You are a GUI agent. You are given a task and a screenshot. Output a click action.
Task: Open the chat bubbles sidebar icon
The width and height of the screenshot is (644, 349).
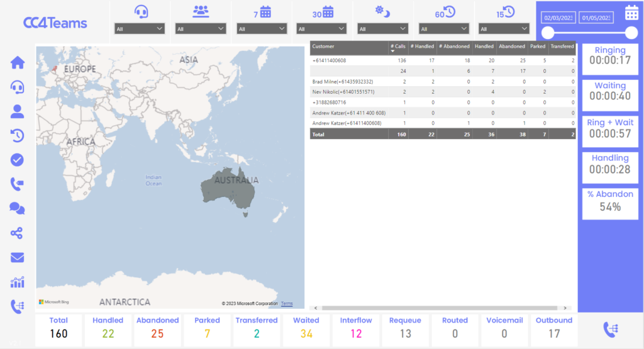18,208
